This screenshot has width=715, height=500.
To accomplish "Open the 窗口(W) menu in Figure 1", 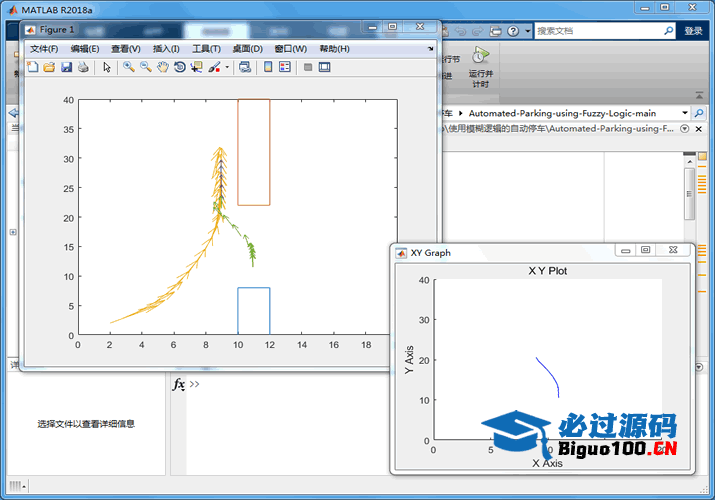I will pyautogui.click(x=290, y=49).
